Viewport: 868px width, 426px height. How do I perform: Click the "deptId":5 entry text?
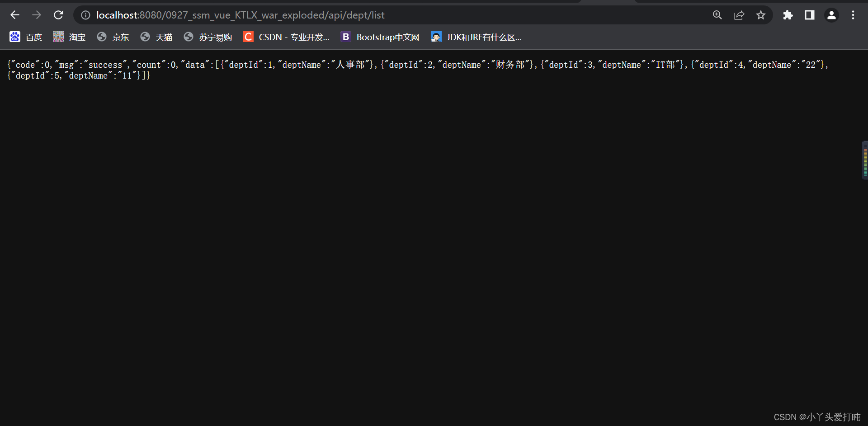[x=36, y=76]
